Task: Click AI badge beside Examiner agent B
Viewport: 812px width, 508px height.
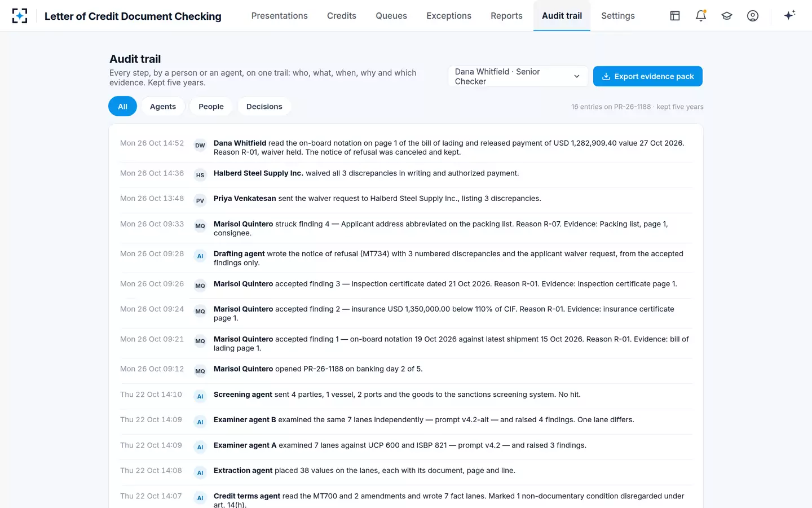Action: coord(200,422)
